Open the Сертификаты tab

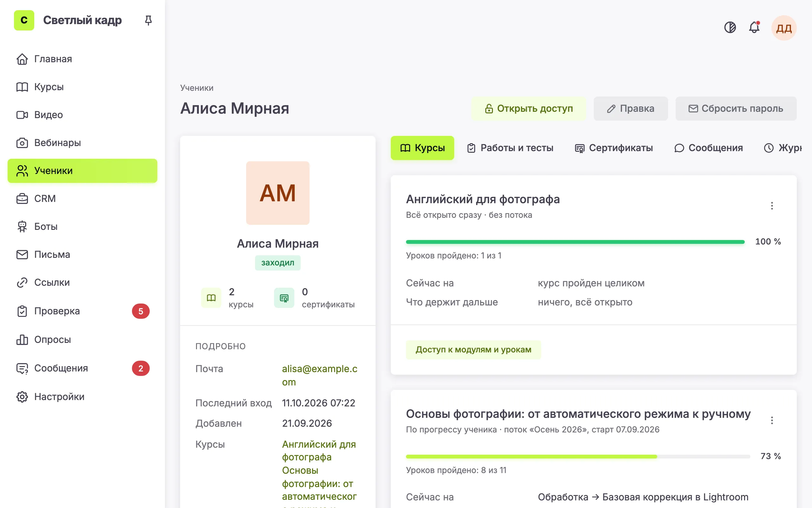click(x=613, y=148)
